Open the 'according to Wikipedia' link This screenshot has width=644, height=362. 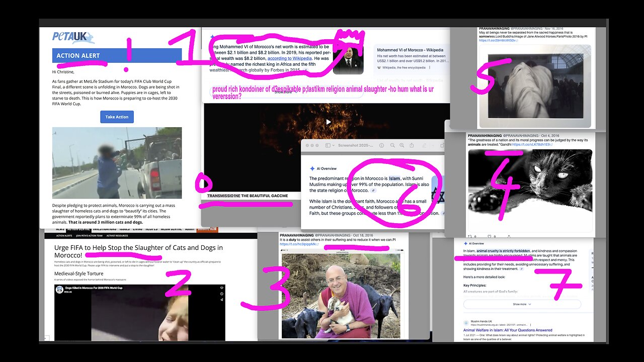[x=289, y=58]
